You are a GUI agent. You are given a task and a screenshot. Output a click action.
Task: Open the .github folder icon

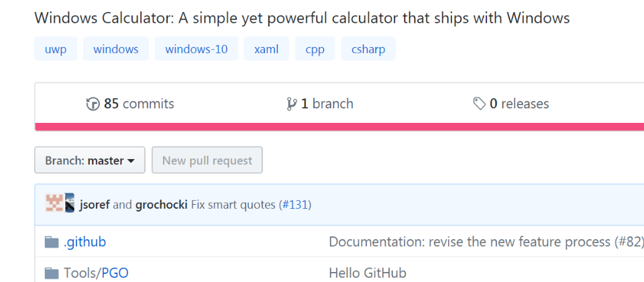tap(52, 242)
